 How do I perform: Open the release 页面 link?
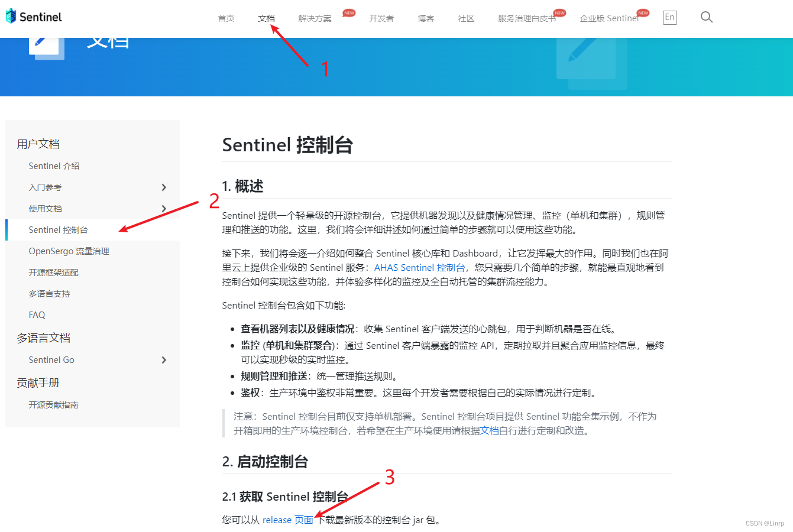[x=288, y=520]
